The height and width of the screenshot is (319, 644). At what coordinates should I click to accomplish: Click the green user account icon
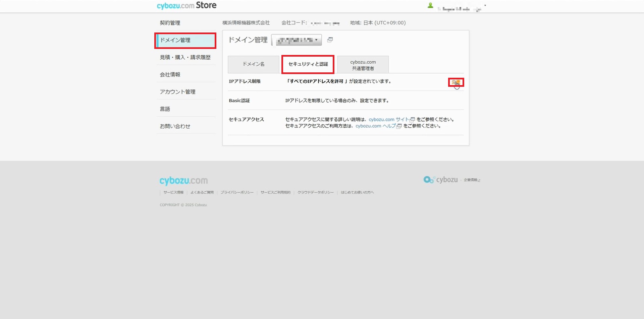coord(430,5)
